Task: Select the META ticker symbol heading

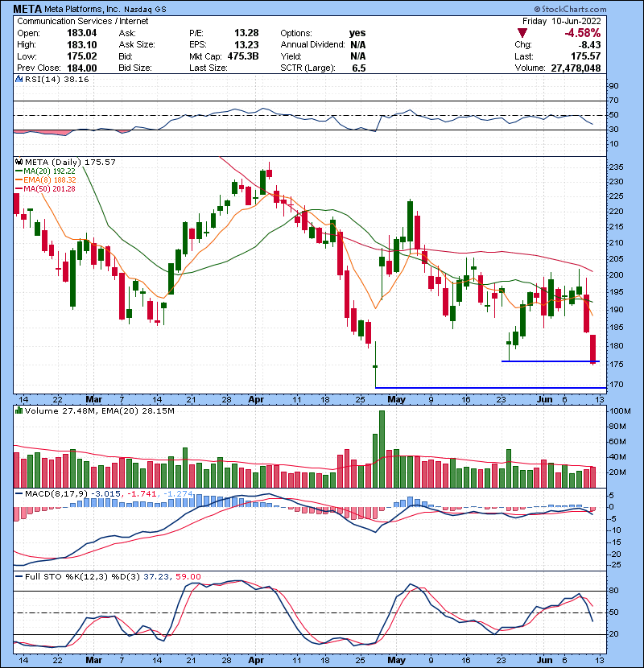Action: coord(27,9)
